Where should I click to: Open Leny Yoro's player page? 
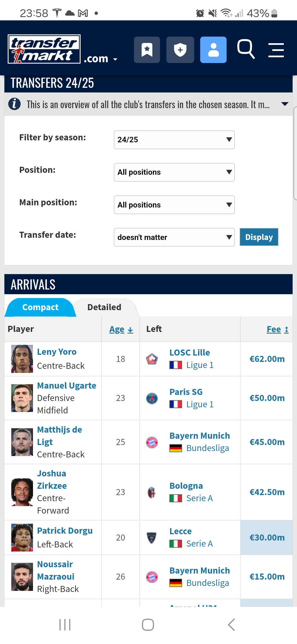coord(57,352)
